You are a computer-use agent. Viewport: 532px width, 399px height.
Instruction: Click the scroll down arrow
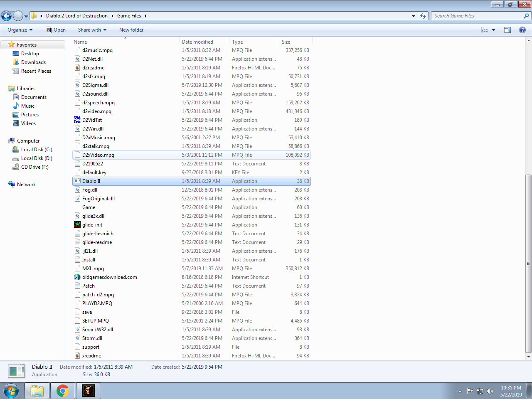point(528,357)
